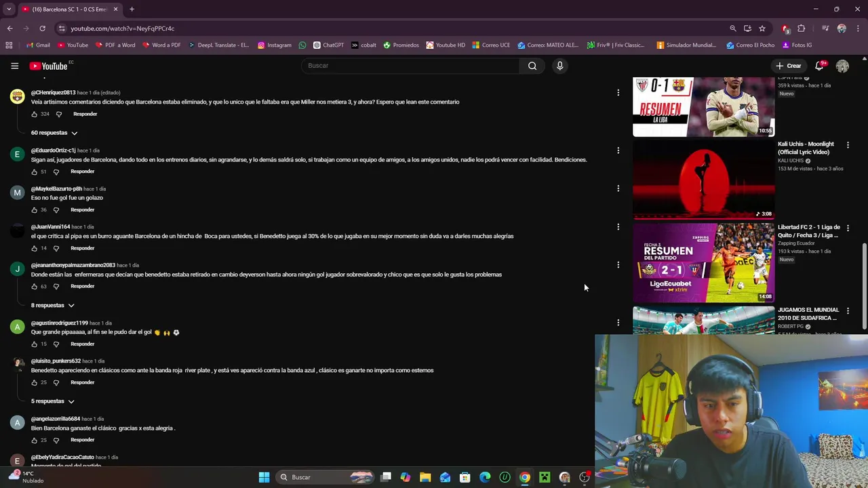
Task: Open the 0-1 Resumen La Liga thumbnail
Action: coord(703,107)
